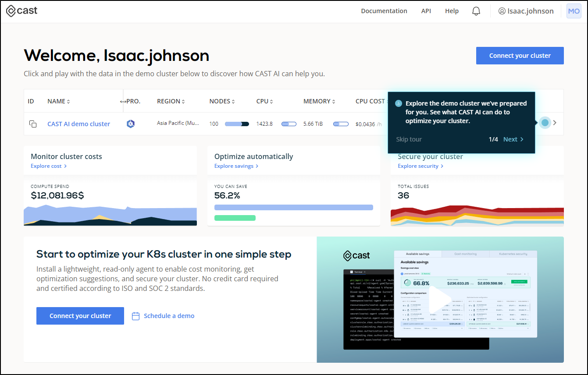Click the memory usage bar beside 5.66 TiB
Viewport: 588px width, 375px height.
(341, 124)
